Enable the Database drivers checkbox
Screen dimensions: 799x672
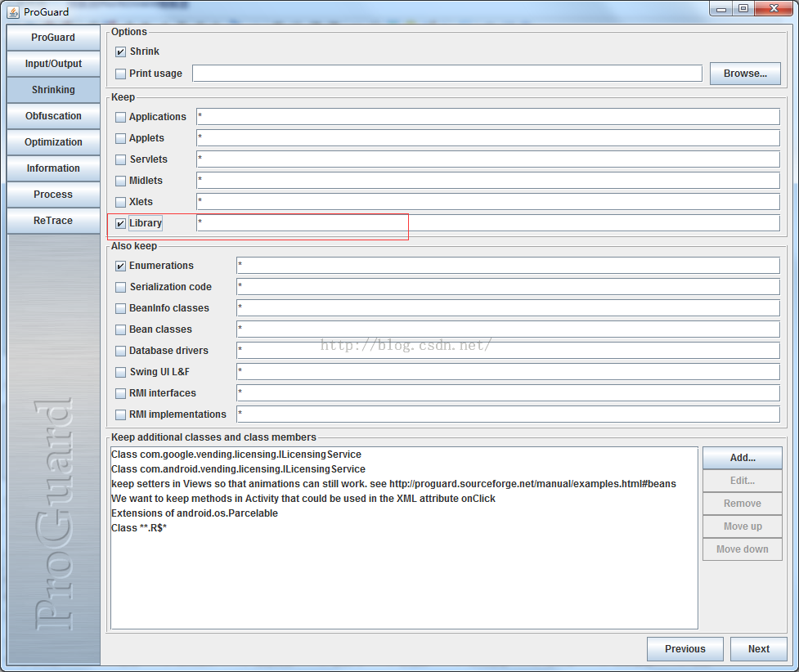pyautogui.click(x=120, y=351)
